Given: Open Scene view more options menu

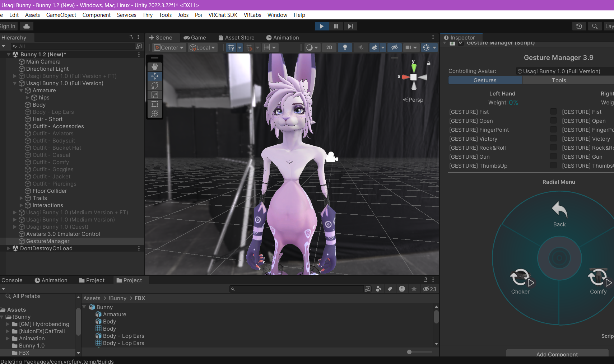Looking at the screenshot, I should [x=433, y=37].
